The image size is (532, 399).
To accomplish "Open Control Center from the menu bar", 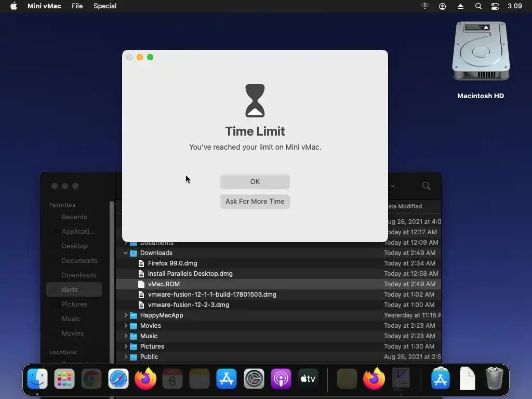I will [495, 6].
